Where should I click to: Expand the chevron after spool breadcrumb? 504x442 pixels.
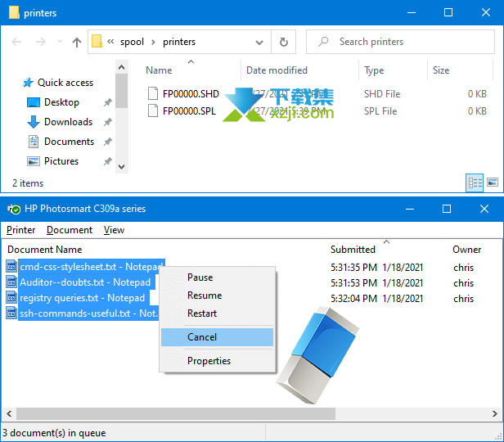pyautogui.click(x=153, y=42)
